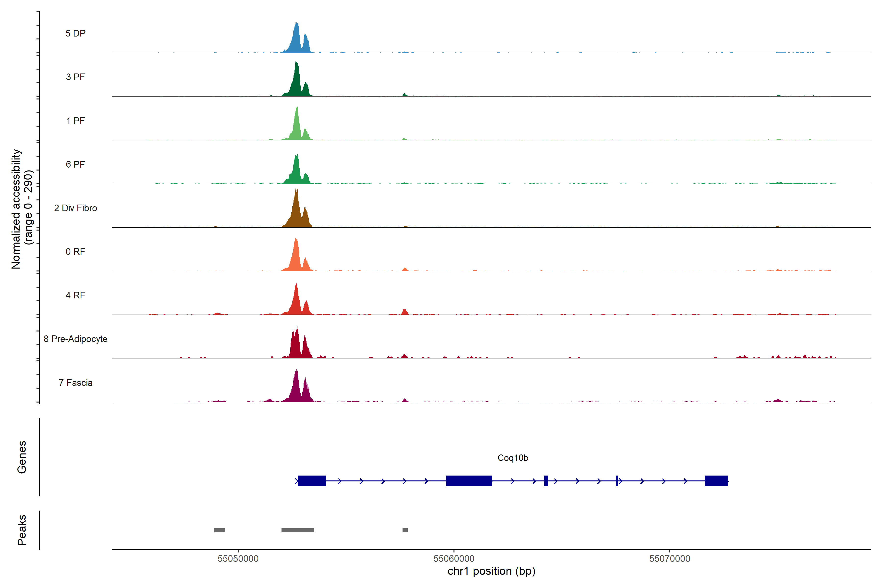Click the first Coq10b exon block
This screenshot has height=588, width=882.
pyautogui.click(x=312, y=481)
